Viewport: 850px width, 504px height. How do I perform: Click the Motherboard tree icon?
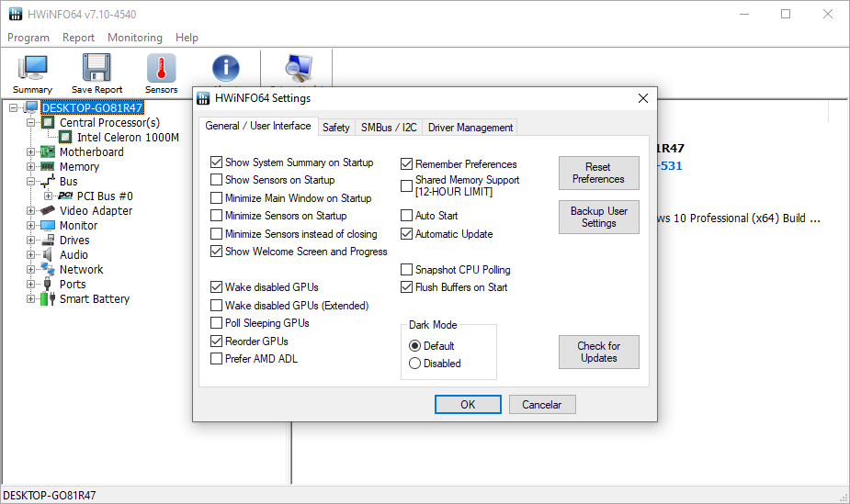(48, 151)
